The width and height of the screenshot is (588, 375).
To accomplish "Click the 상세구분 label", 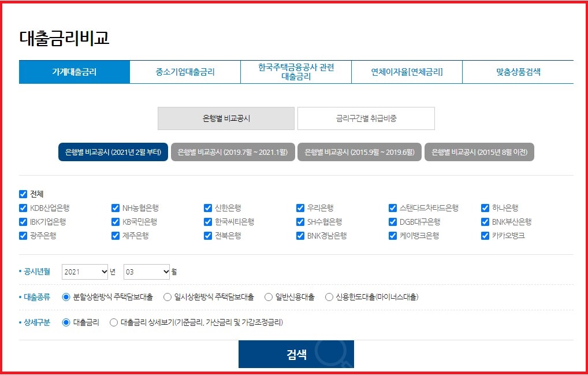I will 36,322.
